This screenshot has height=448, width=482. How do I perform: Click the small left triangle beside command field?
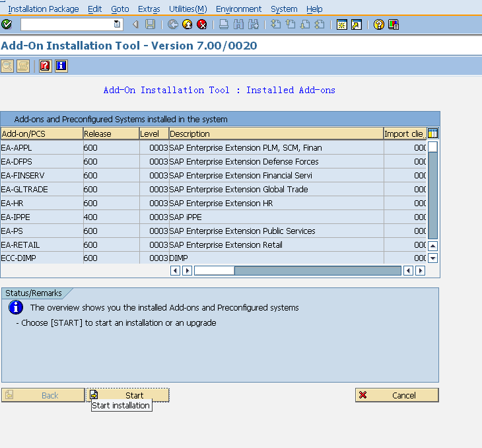(x=135, y=24)
